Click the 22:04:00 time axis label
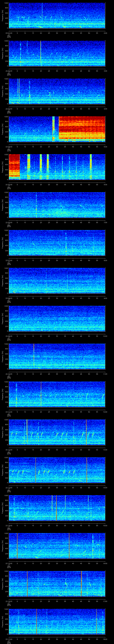This screenshot has height=644, width=114. (x=9, y=147)
